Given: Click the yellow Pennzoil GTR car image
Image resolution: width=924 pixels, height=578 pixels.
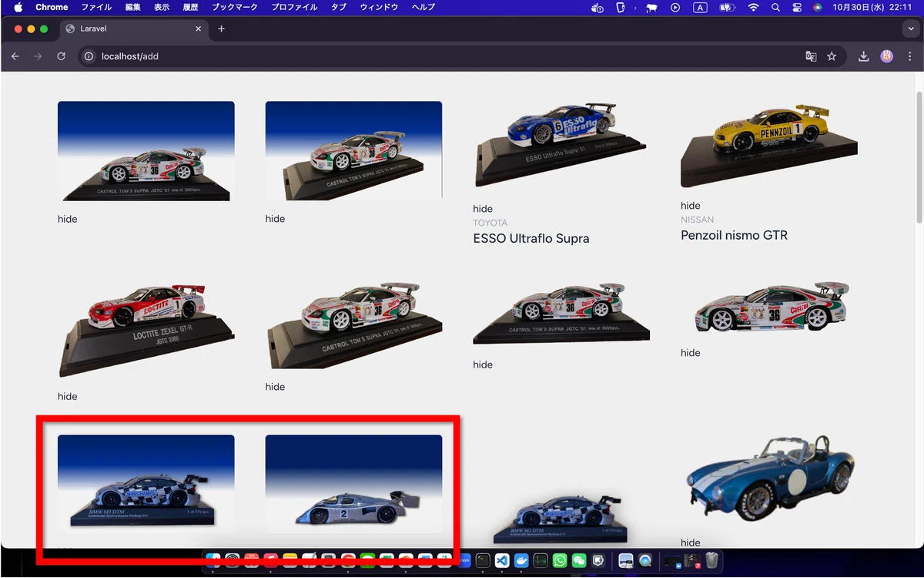Looking at the screenshot, I should pos(769,143).
